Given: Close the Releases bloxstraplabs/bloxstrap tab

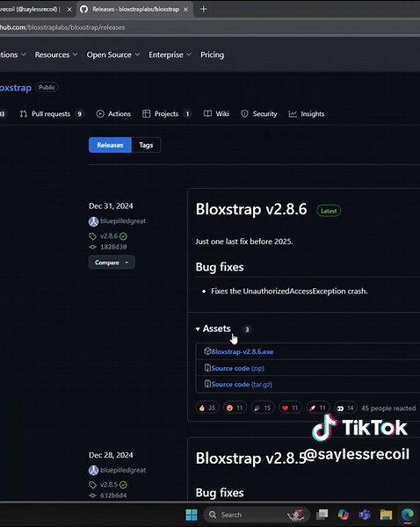Looking at the screenshot, I should 185,10.
